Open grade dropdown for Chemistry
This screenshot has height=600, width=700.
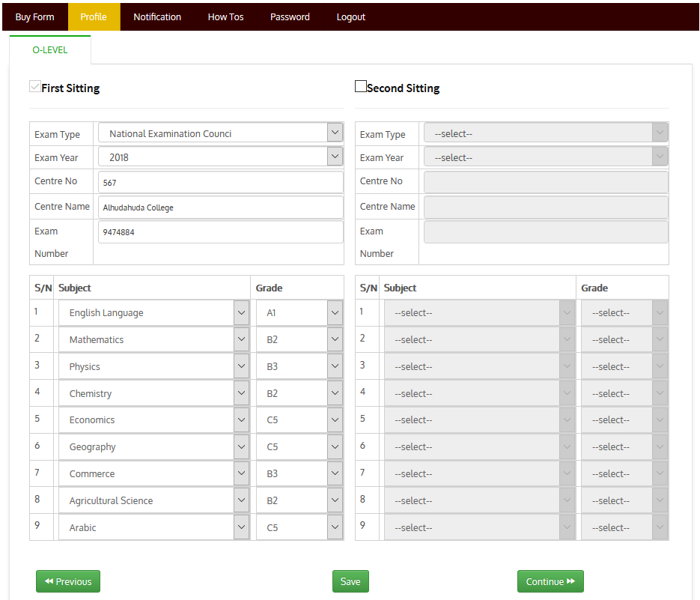click(x=299, y=393)
